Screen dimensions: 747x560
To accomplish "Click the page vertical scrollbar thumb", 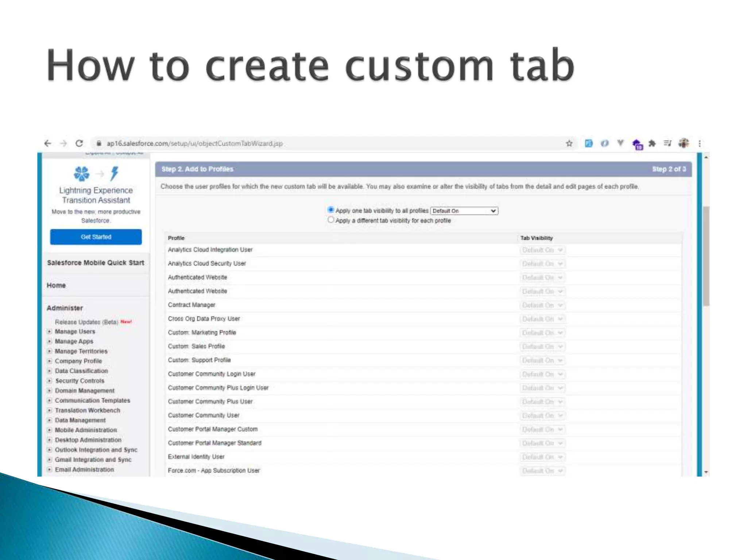I will [706, 255].
